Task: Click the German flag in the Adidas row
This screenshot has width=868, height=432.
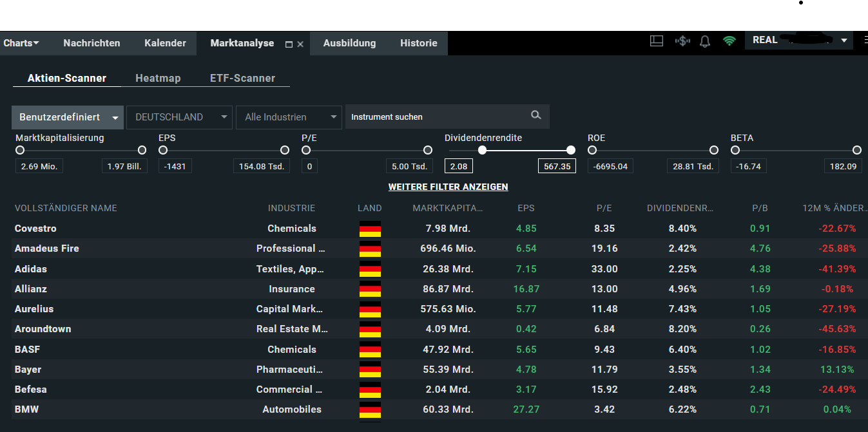Action: point(370,269)
